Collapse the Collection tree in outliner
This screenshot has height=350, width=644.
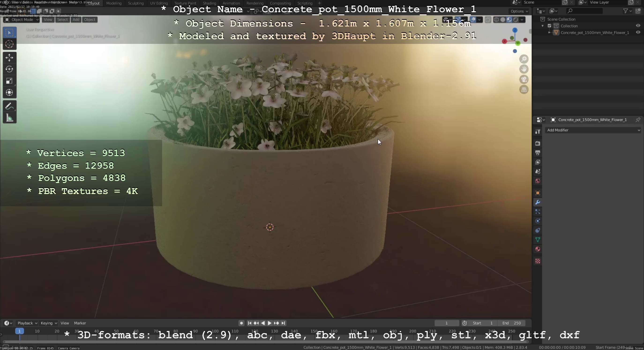coord(543,26)
